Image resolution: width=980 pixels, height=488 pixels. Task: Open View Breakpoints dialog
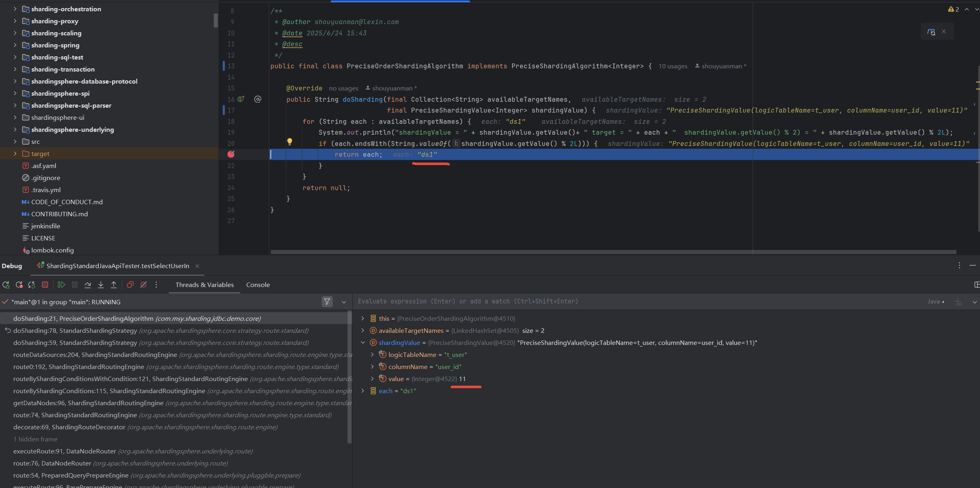[130, 285]
